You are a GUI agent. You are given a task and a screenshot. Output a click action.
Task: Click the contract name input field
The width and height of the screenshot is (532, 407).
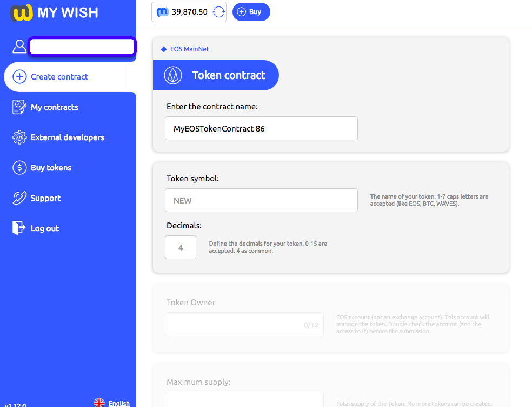coord(261,128)
